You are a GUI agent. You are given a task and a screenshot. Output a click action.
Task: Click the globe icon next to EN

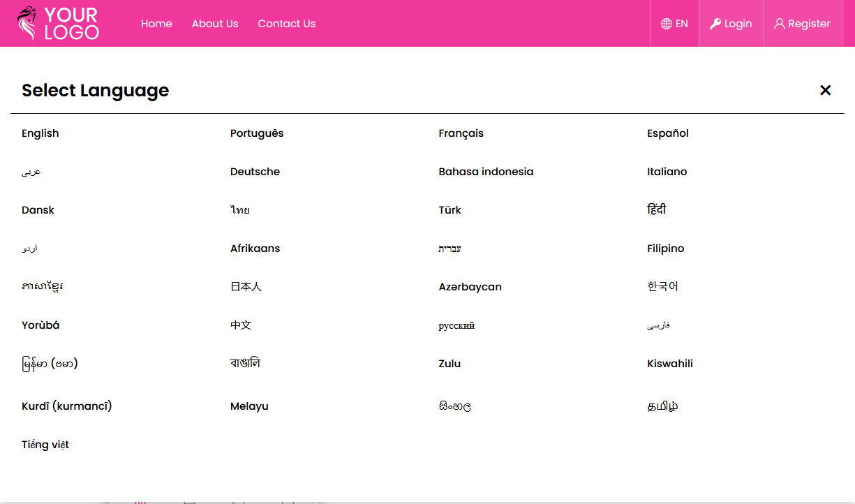click(x=667, y=24)
